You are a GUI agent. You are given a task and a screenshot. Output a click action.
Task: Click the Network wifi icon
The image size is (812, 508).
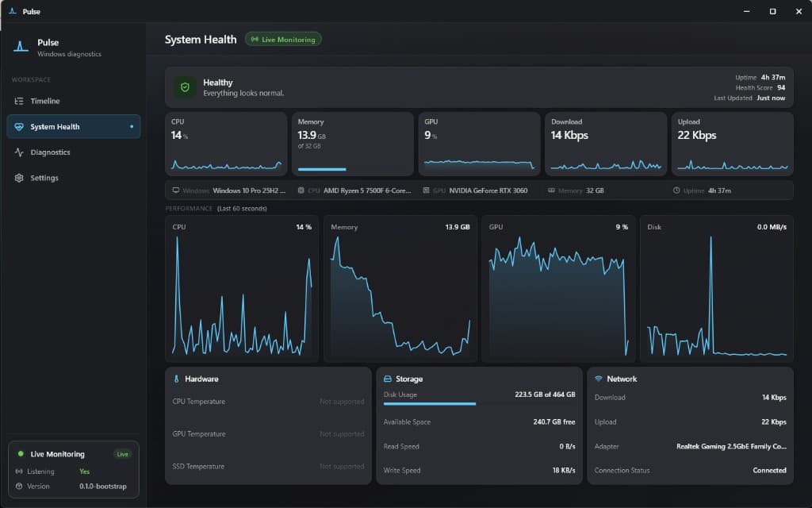tap(599, 379)
